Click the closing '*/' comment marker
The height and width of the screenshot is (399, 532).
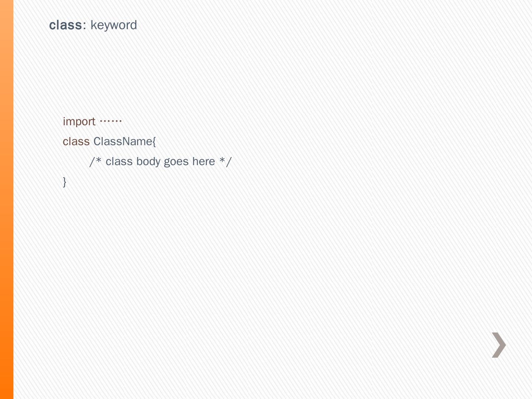(225, 161)
